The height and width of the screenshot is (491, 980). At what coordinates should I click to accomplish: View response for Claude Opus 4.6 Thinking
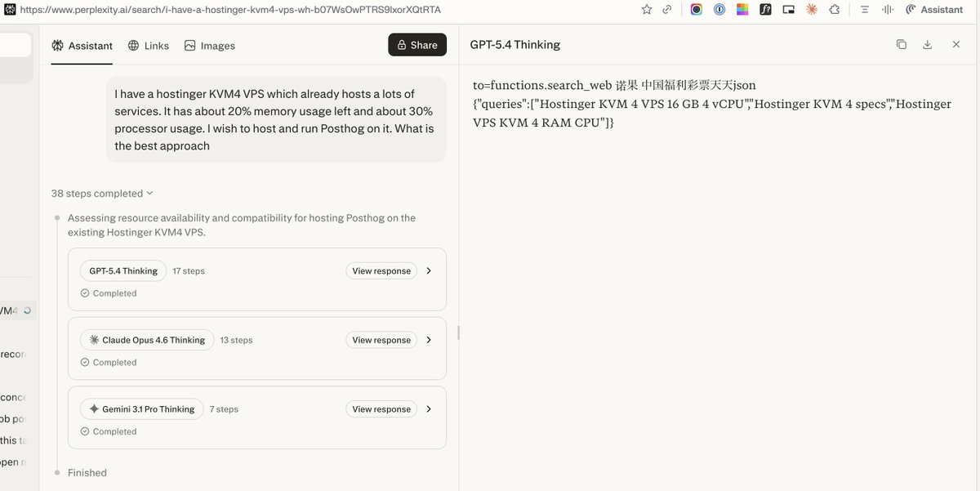click(381, 340)
